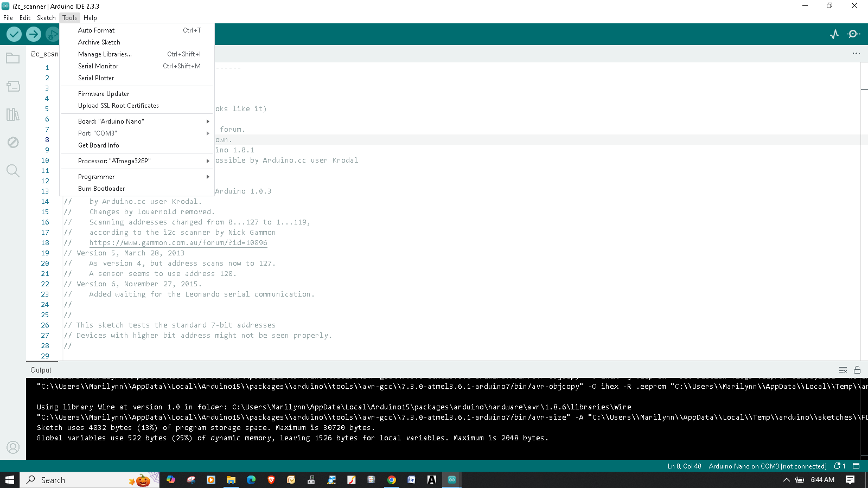Toggle the Output scroll lock icon
868x488 pixels.
pyautogui.click(x=857, y=370)
